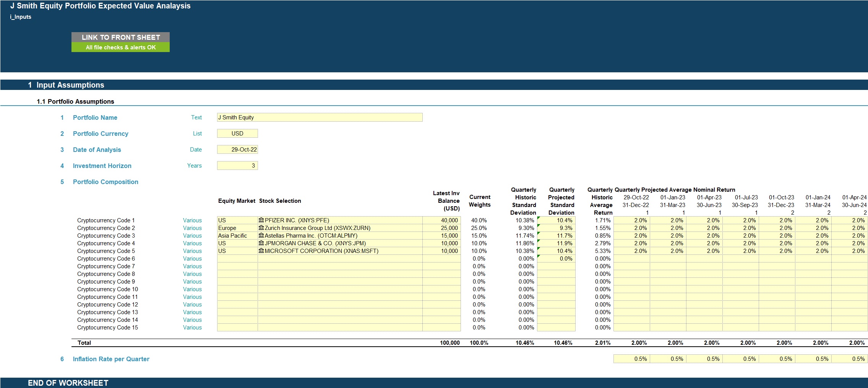The width and height of the screenshot is (868, 388).
Task: Open Equity Market cell for Cryptocurrency Code 1
Action: pyautogui.click(x=237, y=220)
